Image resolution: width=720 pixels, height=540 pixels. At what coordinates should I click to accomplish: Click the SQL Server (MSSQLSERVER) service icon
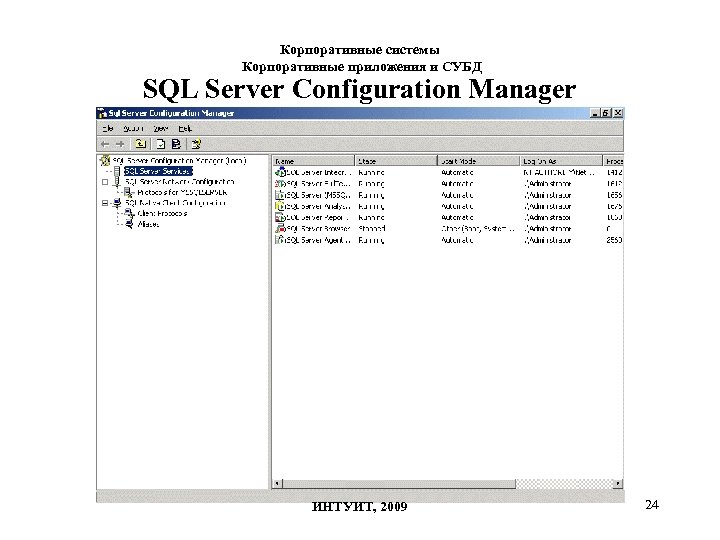point(280,195)
